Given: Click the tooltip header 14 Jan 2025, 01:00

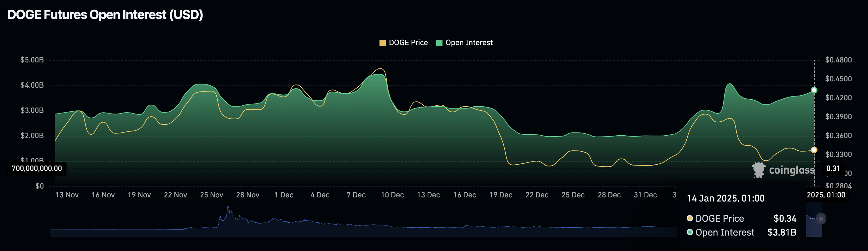Looking at the screenshot, I should click(725, 198).
